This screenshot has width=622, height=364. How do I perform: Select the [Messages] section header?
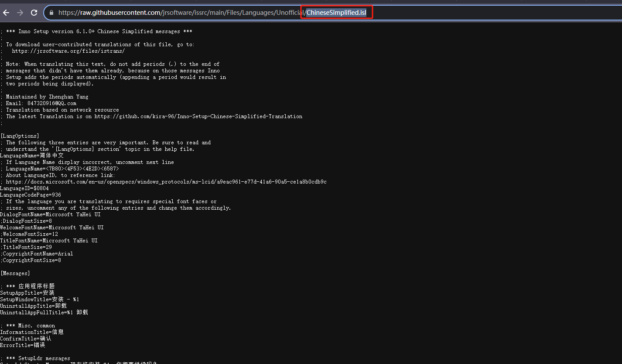pos(15,273)
